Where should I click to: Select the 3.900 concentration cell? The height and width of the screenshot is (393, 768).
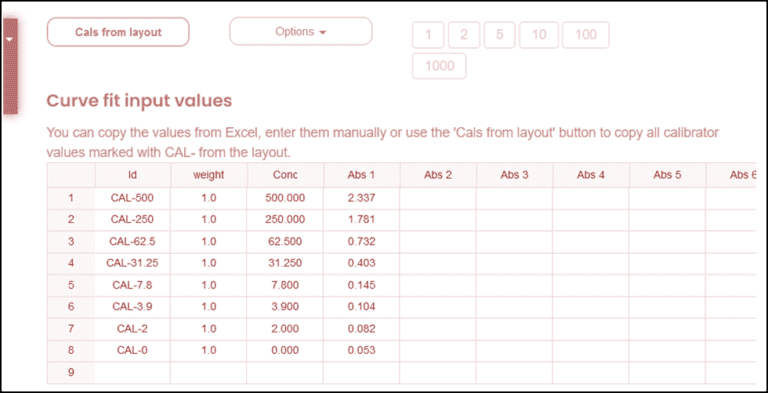(285, 307)
